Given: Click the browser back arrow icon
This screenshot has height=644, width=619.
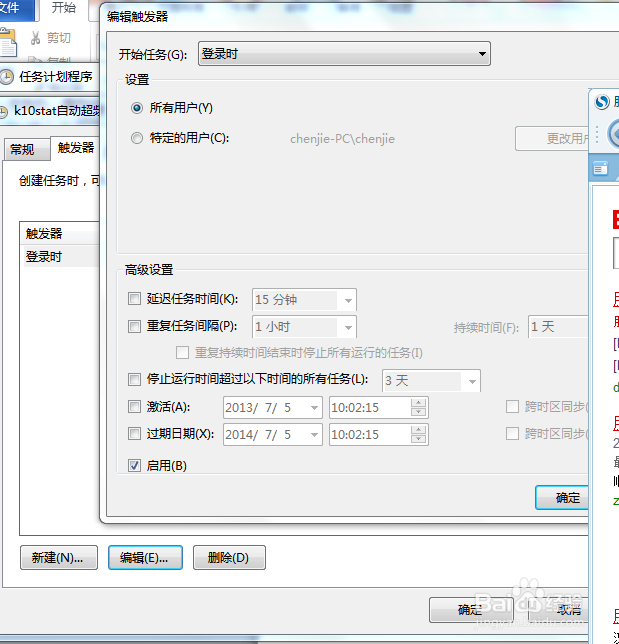Looking at the screenshot, I should click(614, 134).
